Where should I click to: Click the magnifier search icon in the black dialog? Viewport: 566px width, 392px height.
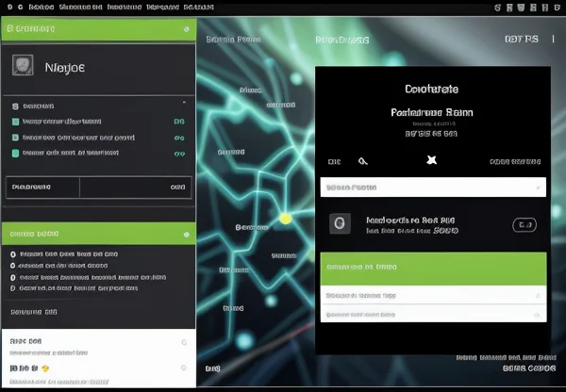point(363,161)
